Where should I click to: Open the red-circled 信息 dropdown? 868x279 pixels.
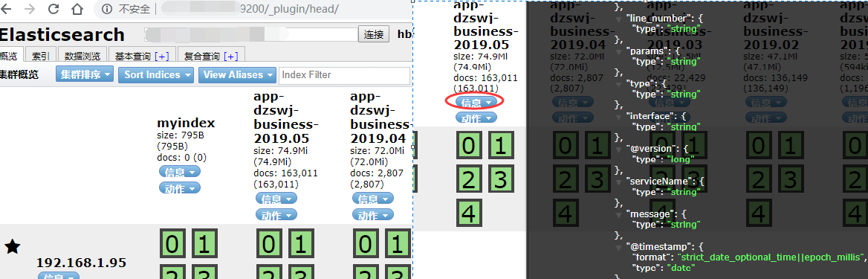point(476,102)
